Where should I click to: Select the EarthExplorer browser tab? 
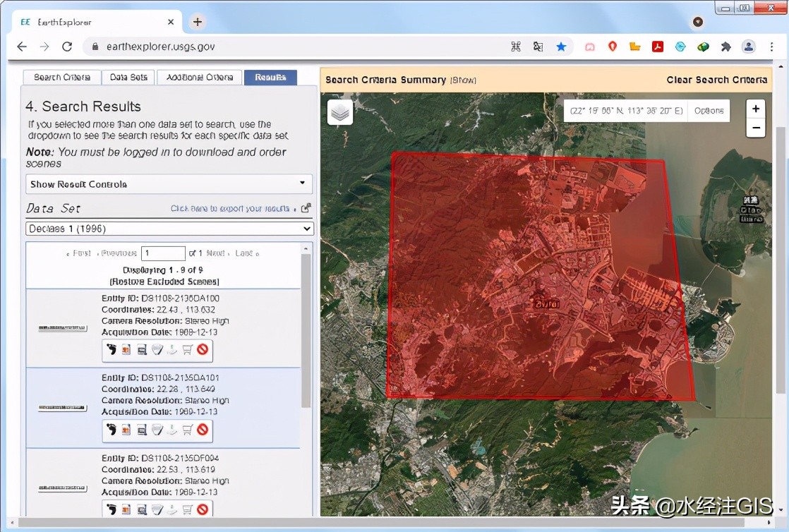pos(95,22)
